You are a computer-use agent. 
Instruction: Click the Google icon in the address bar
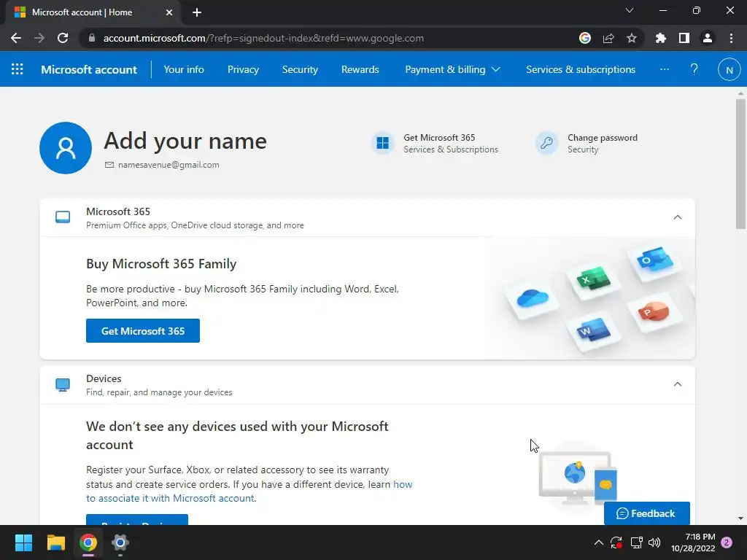click(584, 38)
